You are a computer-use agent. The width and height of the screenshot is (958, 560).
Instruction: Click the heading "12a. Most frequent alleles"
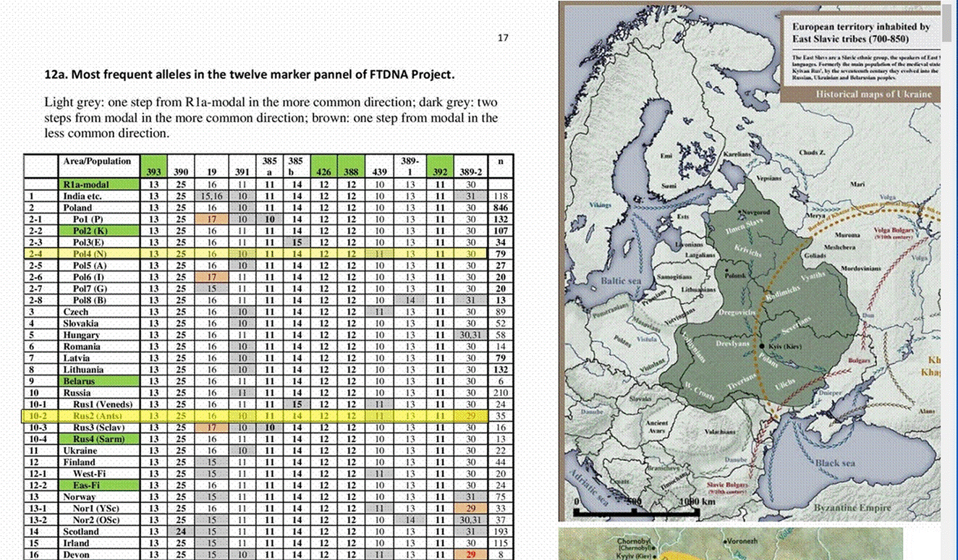coord(250,75)
